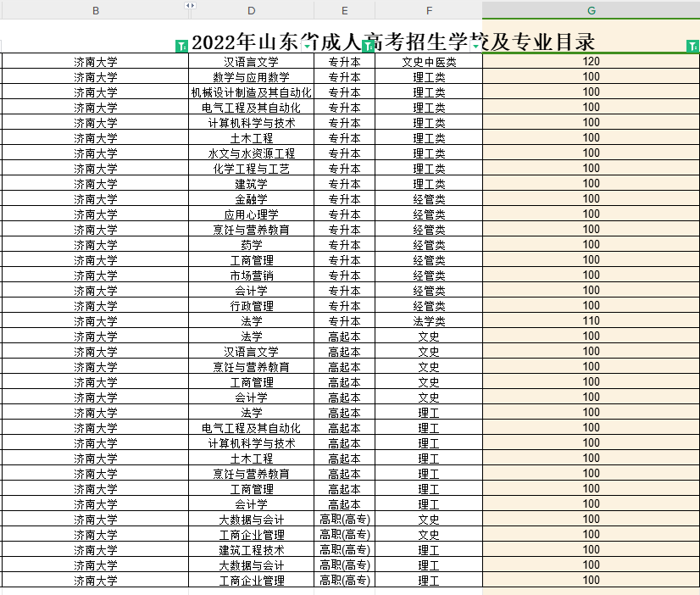Image resolution: width=700 pixels, height=595 pixels.
Task: Select column E header
Action: tap(345, 10)
